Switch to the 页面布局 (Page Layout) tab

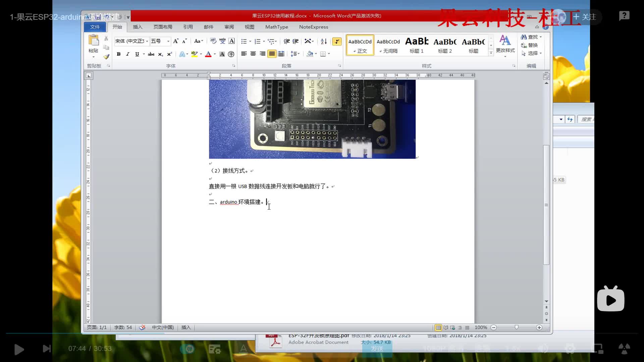point(163,27)
